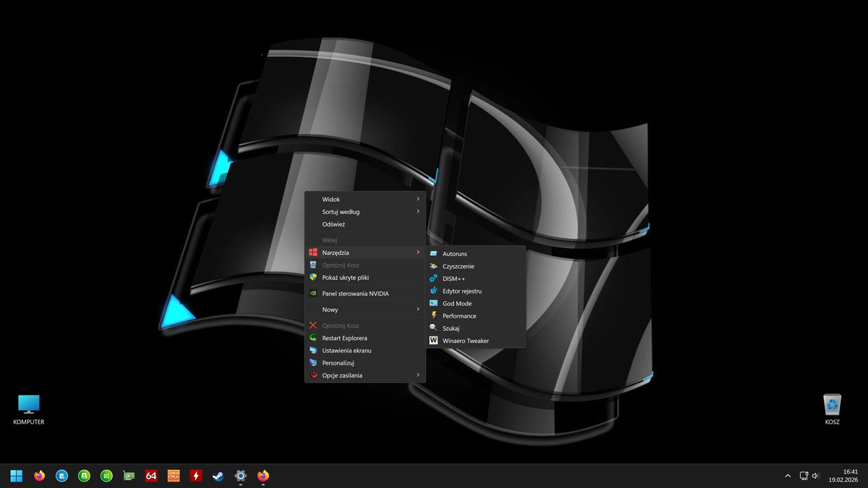Viewport: 868px width, 488px height.
Task: Open the blue round document app in taskbar
Action: coord(61,476)
